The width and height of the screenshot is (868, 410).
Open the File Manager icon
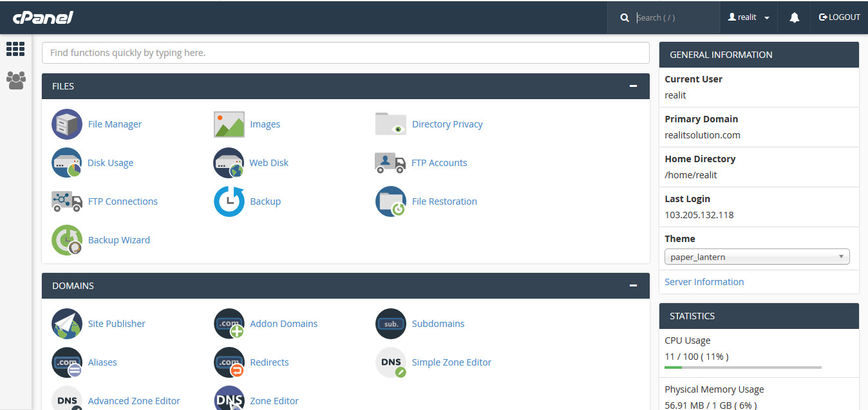[67, 124]
